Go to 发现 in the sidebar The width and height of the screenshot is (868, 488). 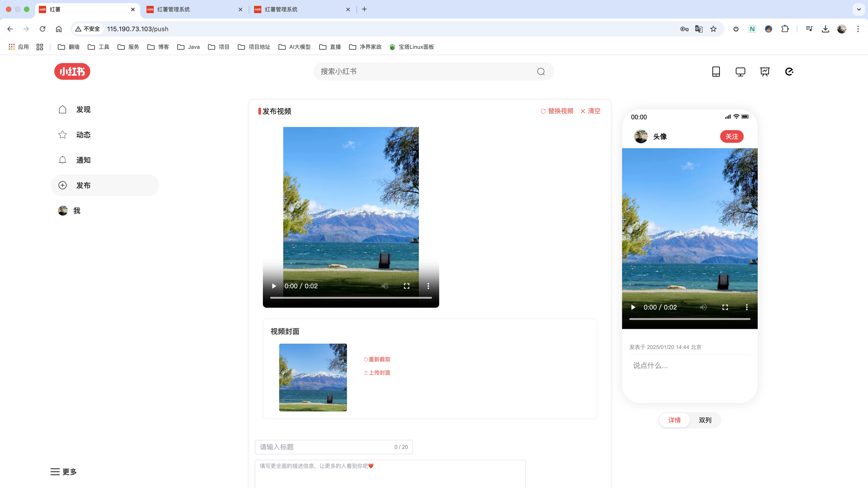coord(83,109)
